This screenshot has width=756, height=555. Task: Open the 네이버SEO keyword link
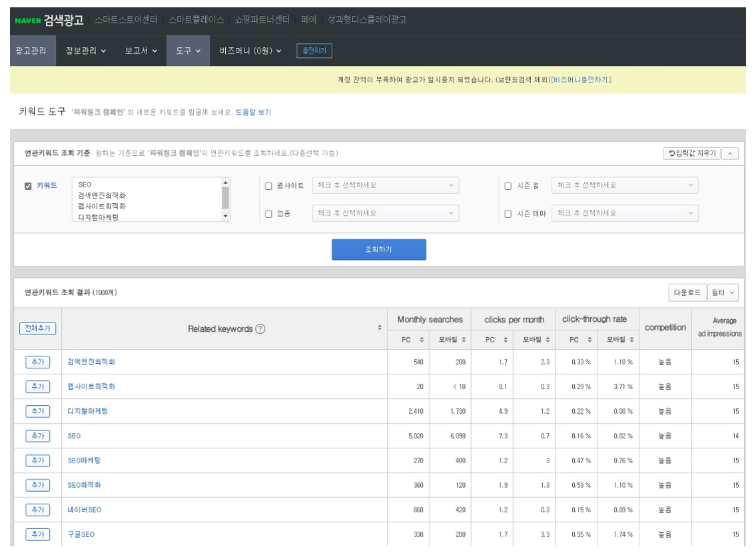click(85, 510)
